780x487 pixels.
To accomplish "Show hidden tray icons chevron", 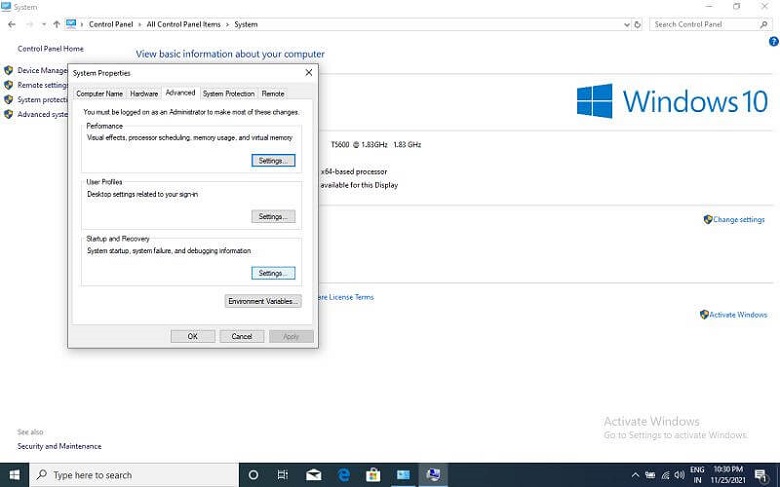I will tap(635, 475).
